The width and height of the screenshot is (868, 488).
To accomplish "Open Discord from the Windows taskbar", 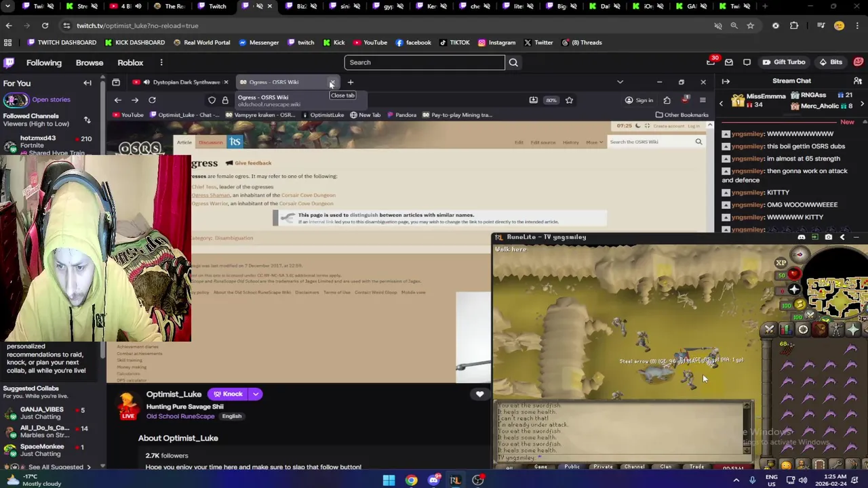I will click(x=433, y=481).
